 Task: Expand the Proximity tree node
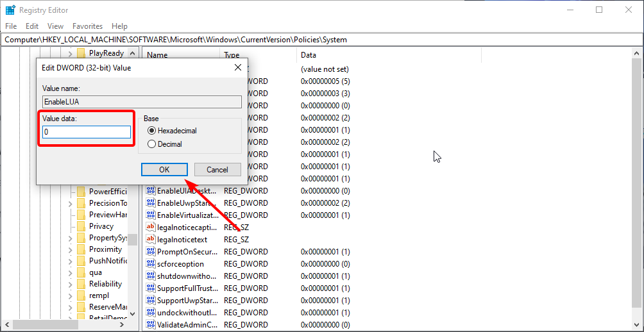click(70, 249)
